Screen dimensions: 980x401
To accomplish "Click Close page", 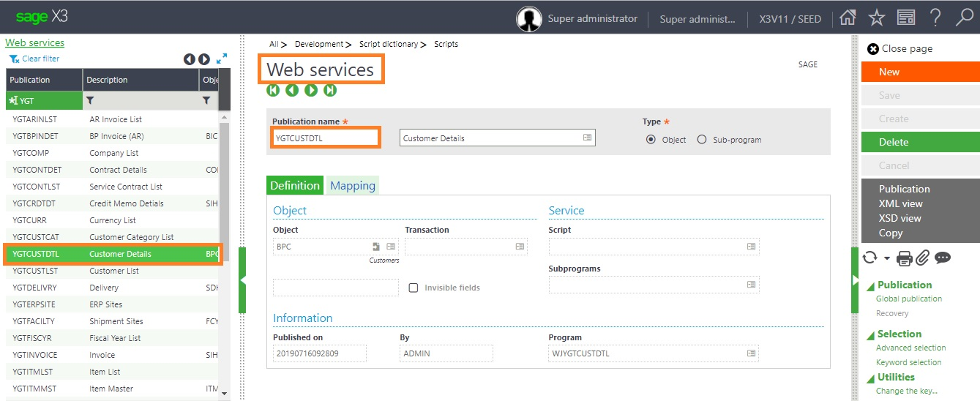I will (x=899, y=48).
